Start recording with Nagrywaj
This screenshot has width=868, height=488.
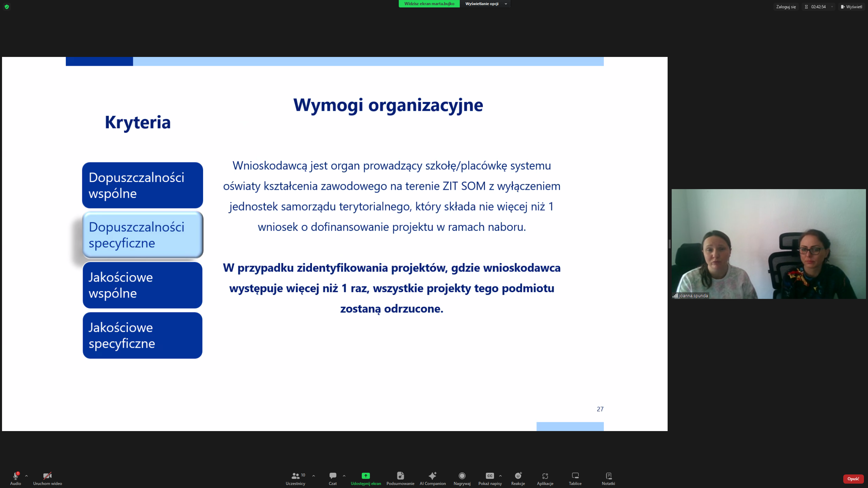(462, 478)
